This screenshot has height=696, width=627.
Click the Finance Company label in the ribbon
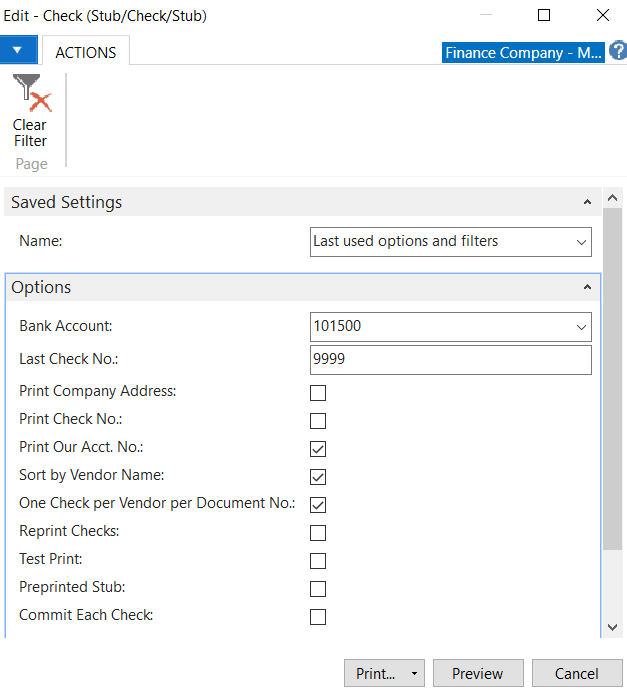point(522,52)
